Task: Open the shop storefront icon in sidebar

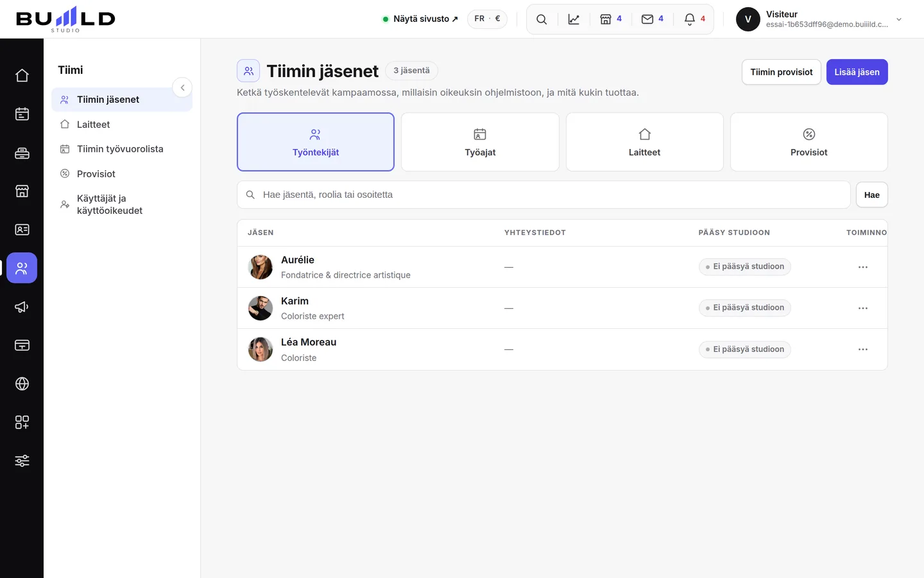Action: (22, 191)
